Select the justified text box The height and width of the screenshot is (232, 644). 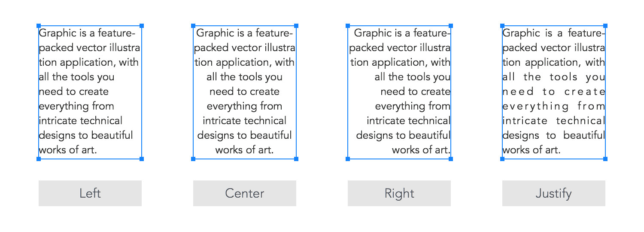tap(554, 92)
